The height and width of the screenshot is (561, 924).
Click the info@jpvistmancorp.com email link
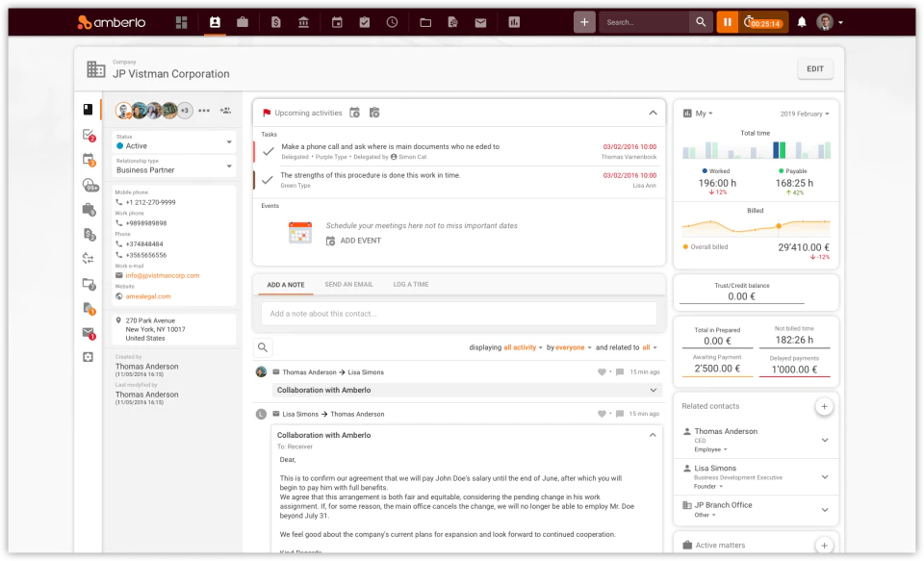tap(163, 275)
